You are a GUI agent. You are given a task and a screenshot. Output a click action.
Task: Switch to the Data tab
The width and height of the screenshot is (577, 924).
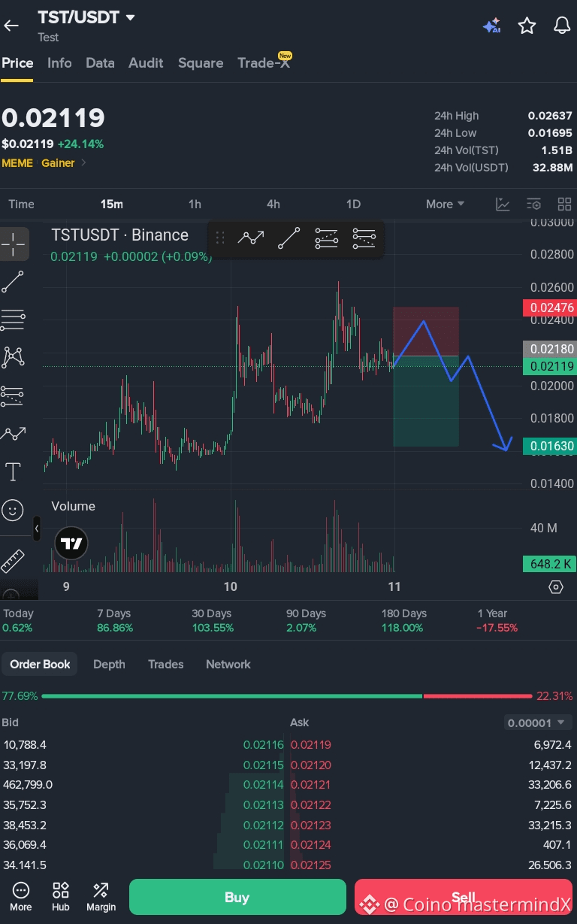point(100,63)
